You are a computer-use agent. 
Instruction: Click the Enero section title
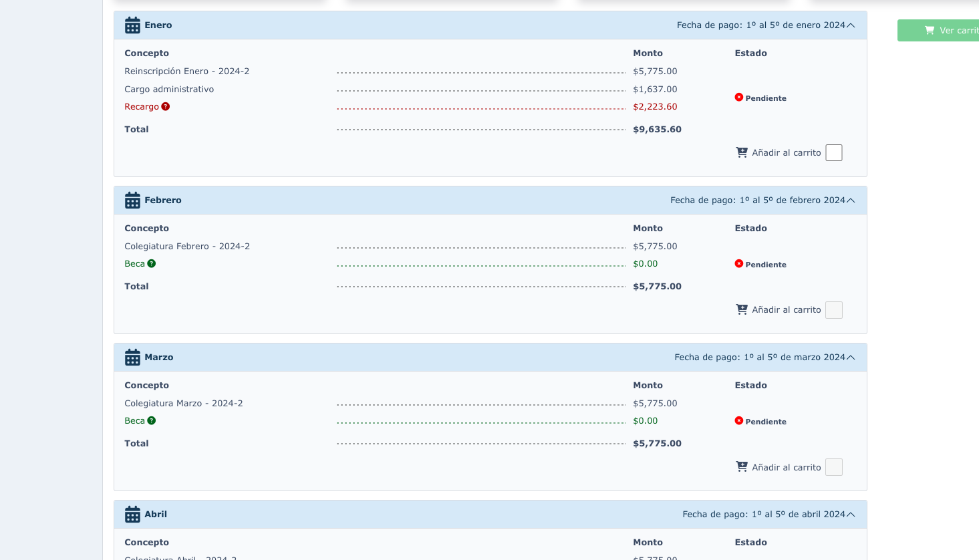click(x=158, y=25)
